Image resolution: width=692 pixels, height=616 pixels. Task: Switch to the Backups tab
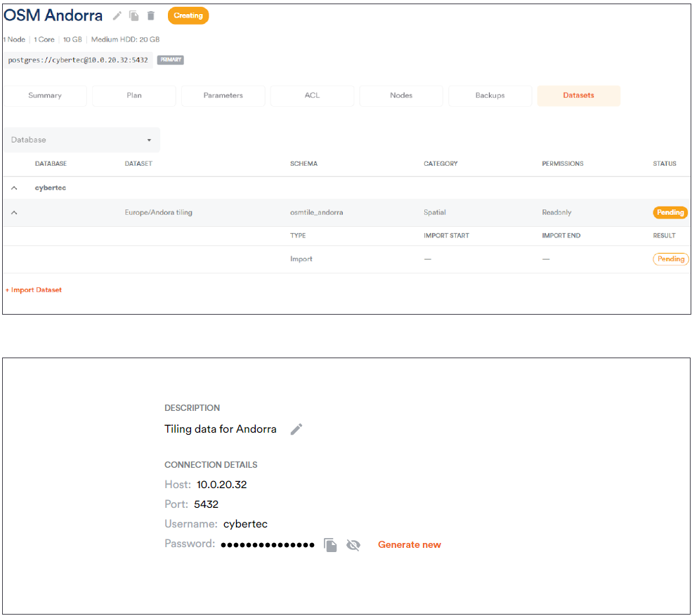(x=490, y=96)
